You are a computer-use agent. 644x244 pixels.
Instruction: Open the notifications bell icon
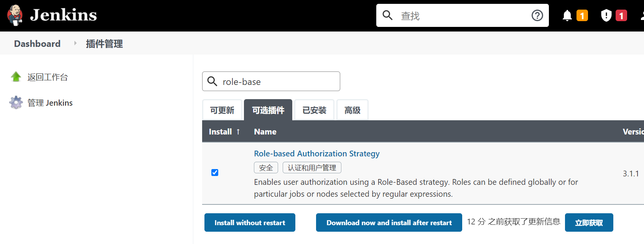point(567,15)
